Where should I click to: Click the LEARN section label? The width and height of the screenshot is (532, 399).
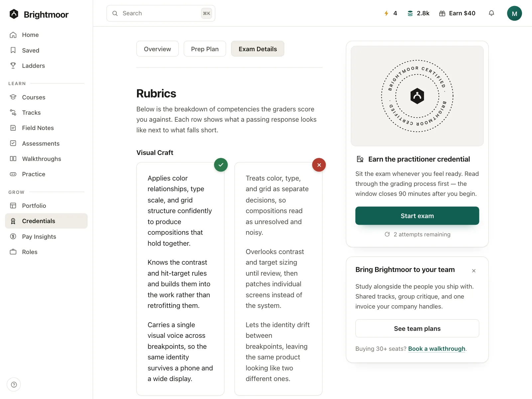tap(17, 83)
